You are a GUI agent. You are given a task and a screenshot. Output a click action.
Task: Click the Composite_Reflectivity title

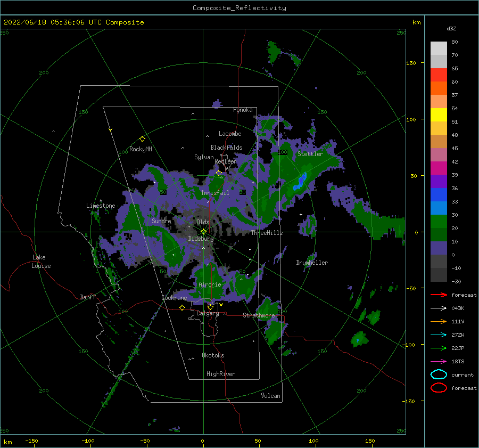click(240, 8)
